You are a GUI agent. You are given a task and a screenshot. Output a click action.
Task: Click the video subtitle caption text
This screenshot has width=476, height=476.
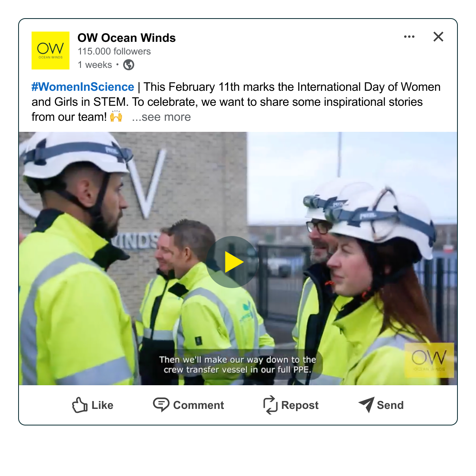[238, 365]
